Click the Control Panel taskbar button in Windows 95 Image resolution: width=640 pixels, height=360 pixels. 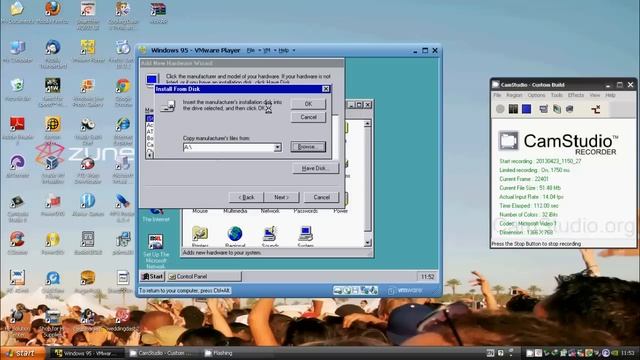point(204,276)
